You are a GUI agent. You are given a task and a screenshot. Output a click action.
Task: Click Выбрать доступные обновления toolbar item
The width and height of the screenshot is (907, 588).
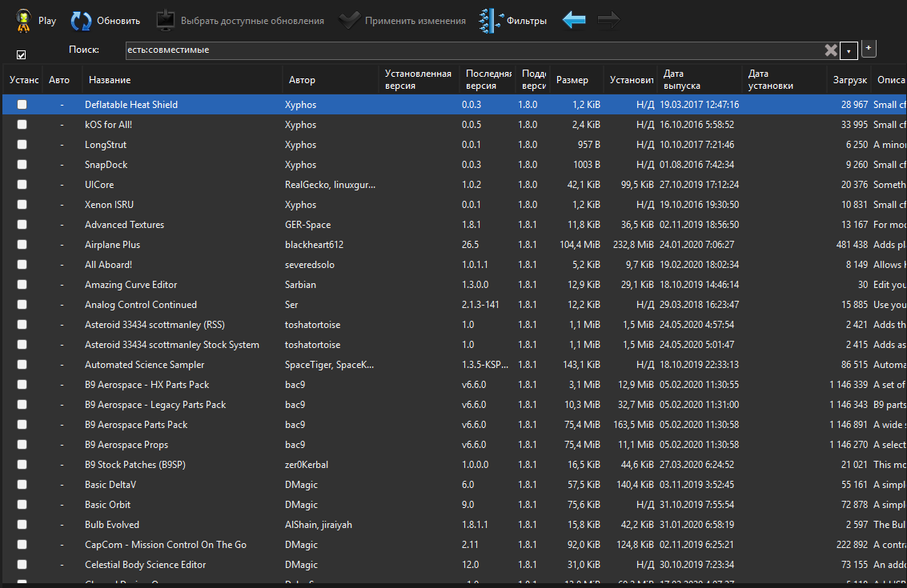pyautogui.click(x=240, y=21)
